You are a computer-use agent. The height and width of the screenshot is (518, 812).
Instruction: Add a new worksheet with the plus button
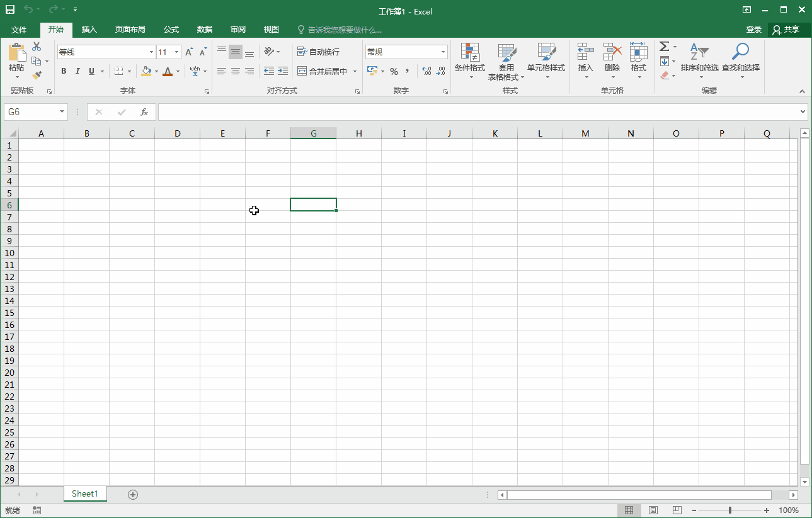[x=132, y=494]
